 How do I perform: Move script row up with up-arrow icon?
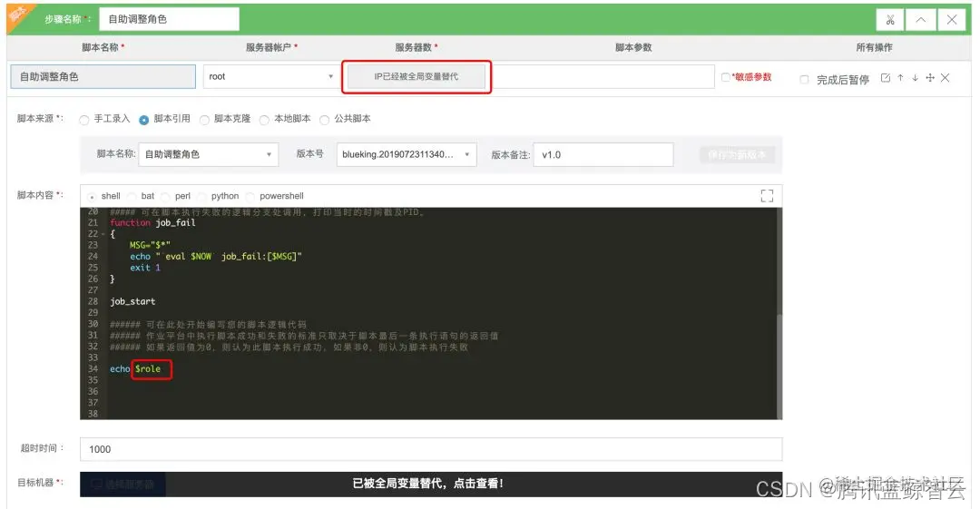click(900, 78)
